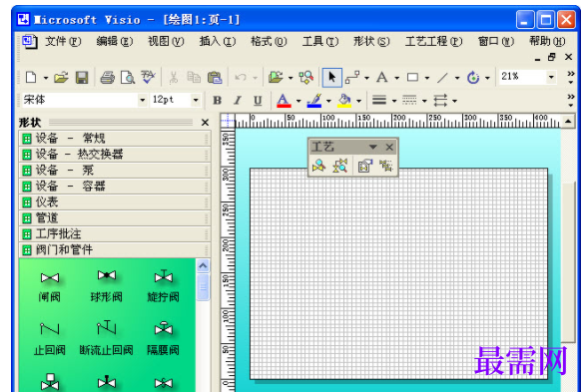This screenshot has height=392, width=586.
Task: Select the 闸阀 valve shape
Action: tap(50, 286)
